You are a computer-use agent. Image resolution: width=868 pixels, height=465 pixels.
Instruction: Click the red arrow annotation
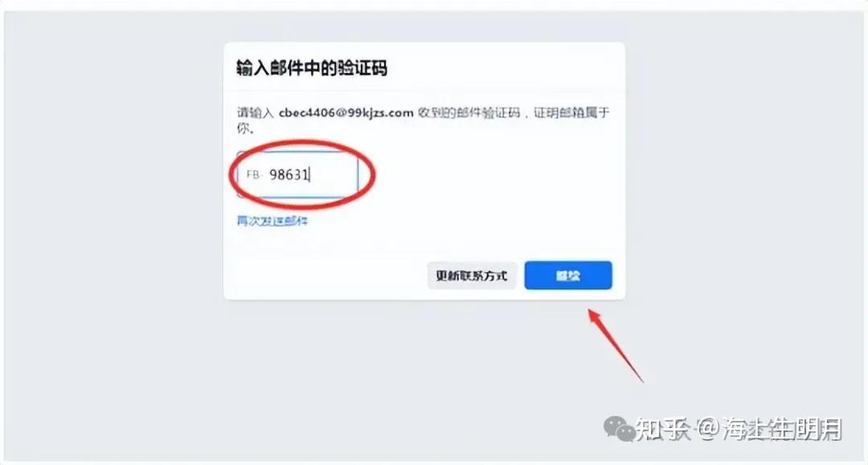616,345
